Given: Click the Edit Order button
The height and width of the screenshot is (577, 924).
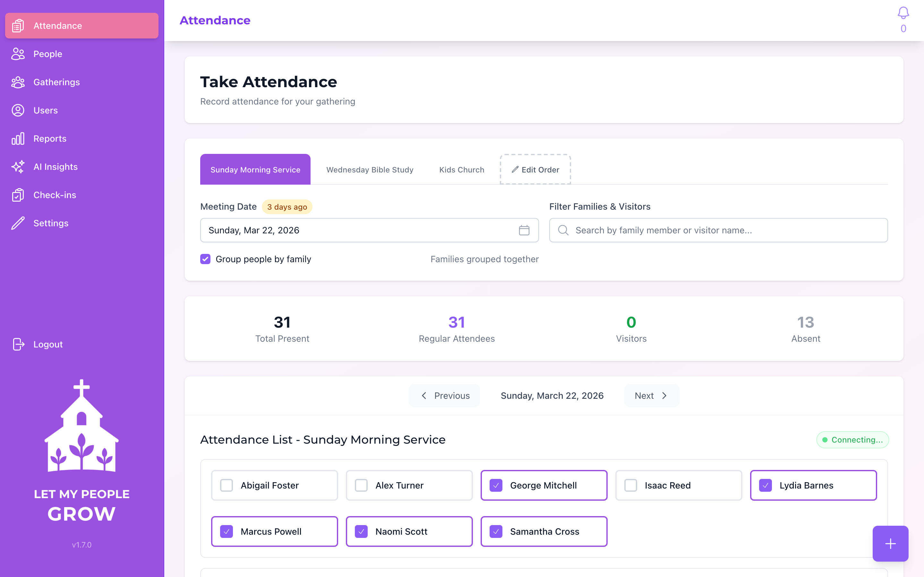Looking at the screenshot, I should [x=535, y=170].
